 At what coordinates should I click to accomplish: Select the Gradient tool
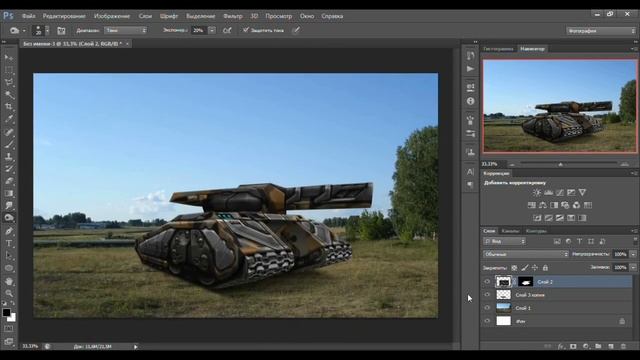[x=9, y=193]
